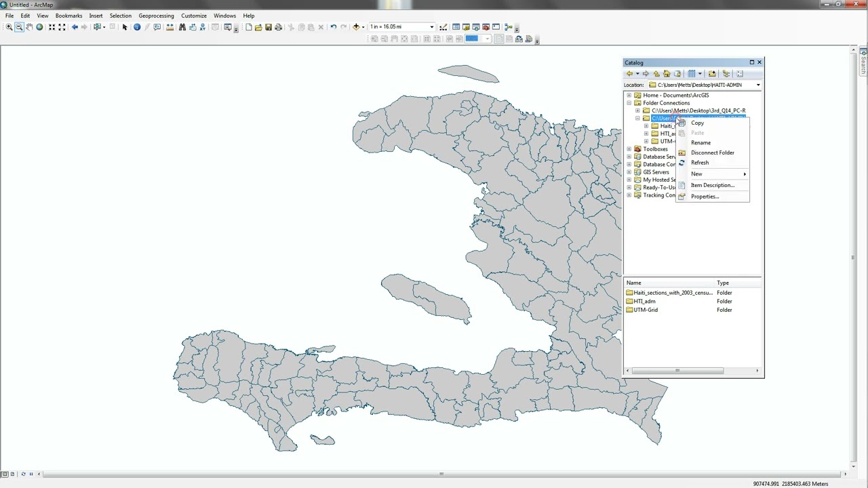
Task: Choose Item Description from context menu
Action: [x=713, y=185]
